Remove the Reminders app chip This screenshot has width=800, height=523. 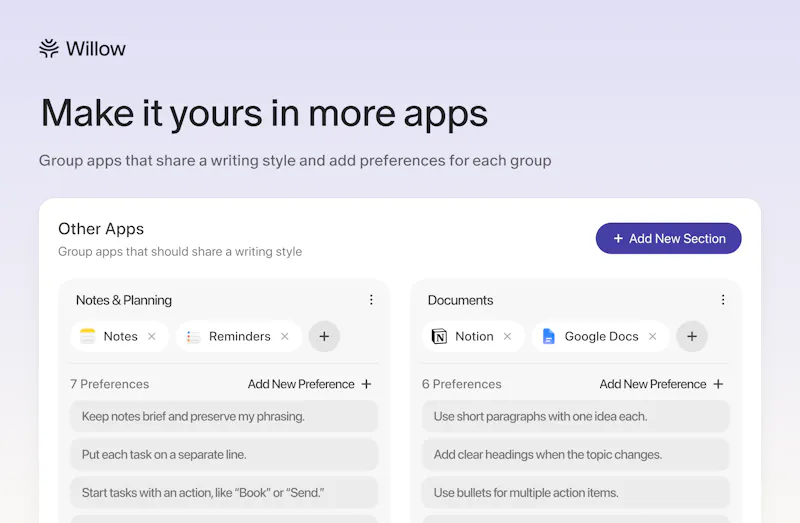285,336
